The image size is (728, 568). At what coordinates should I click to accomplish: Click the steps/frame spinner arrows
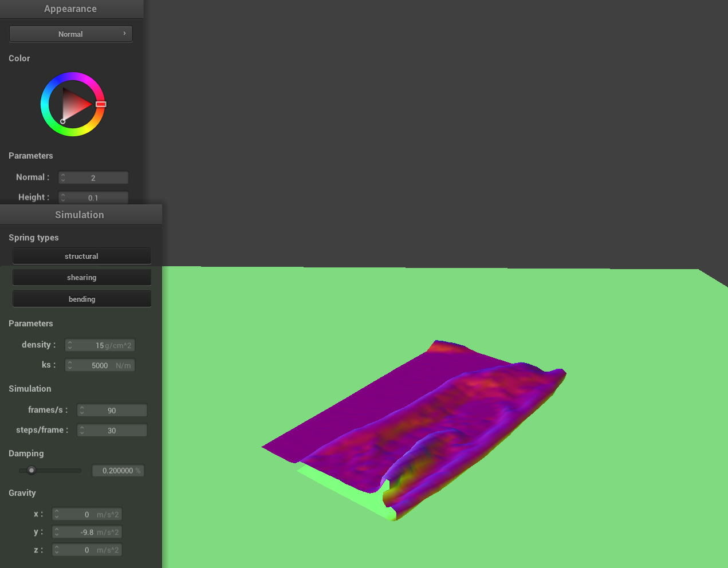pyautogui.click(x=82, y=431)
